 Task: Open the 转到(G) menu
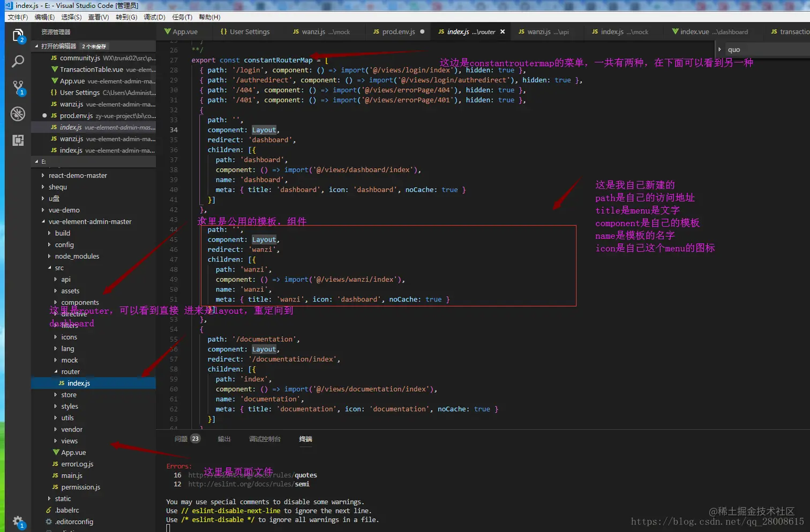pos(126,17)
